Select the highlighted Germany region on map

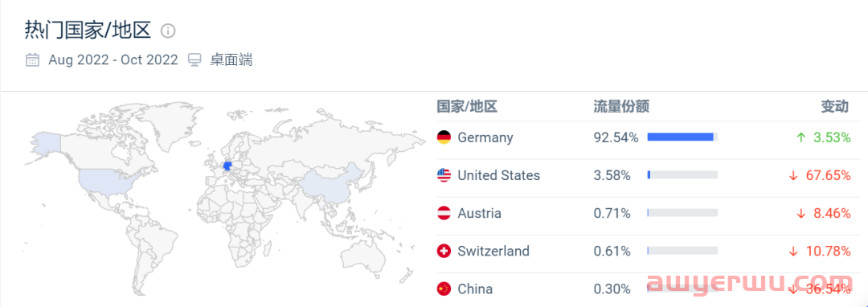tap(227, 166)
